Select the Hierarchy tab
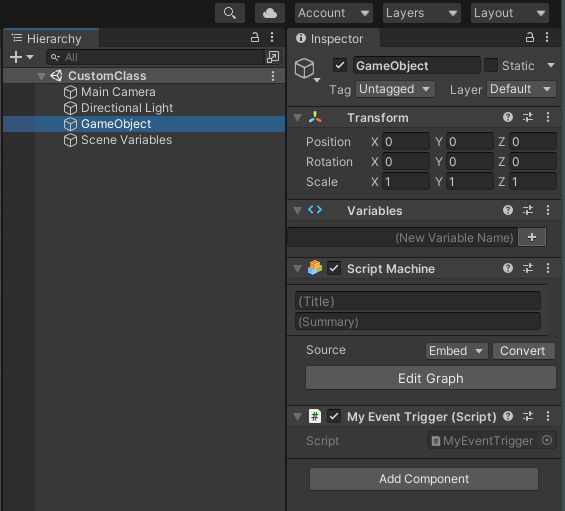Image resolution: width=565 pixels, height=511 pixels. click(x=51, y=38)
